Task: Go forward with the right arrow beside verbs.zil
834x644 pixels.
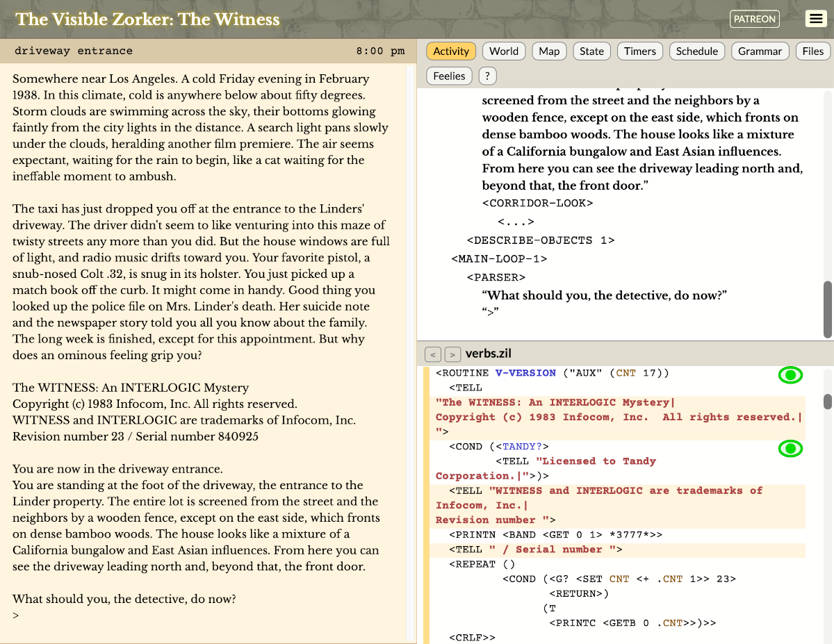Action: click(452, 355)
